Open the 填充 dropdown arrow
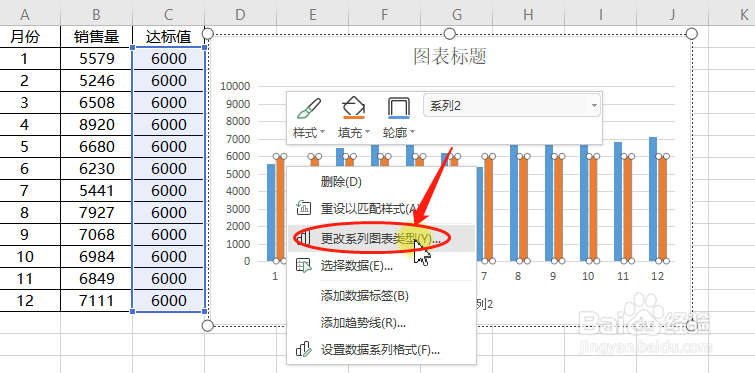 [367, 132]
